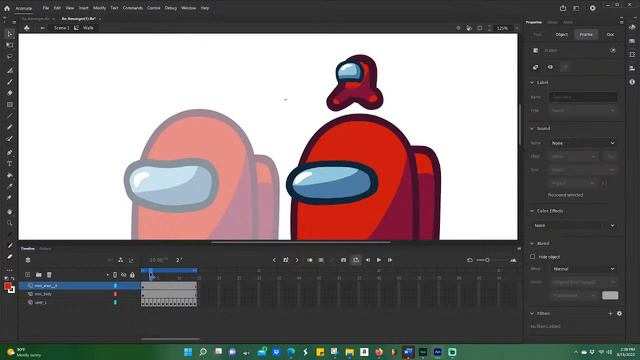The image size is (640, 360).
Task: Click the timeline zoom slider handle
Action: coord(487,260)
